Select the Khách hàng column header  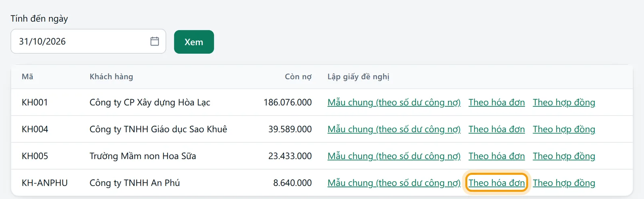(111, 77)
